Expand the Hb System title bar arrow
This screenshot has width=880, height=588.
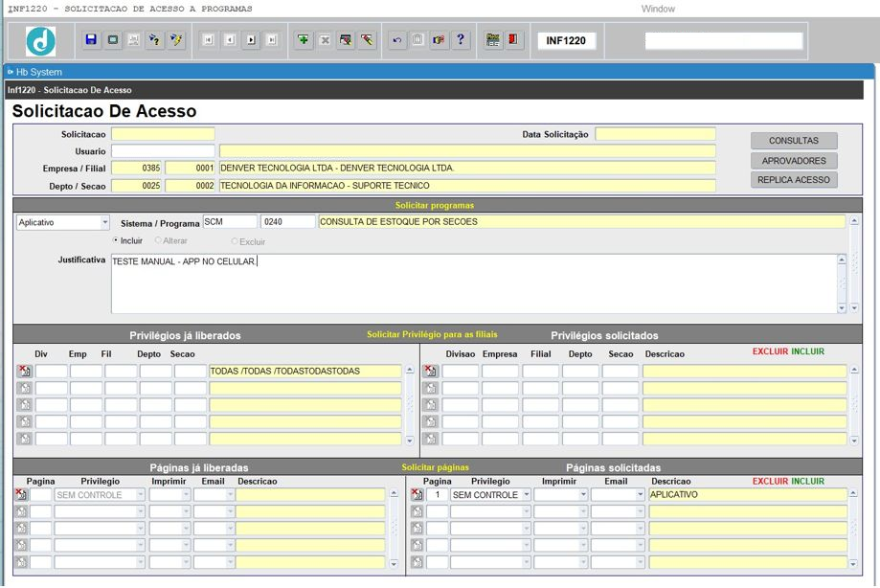click(x=11, y=72)
